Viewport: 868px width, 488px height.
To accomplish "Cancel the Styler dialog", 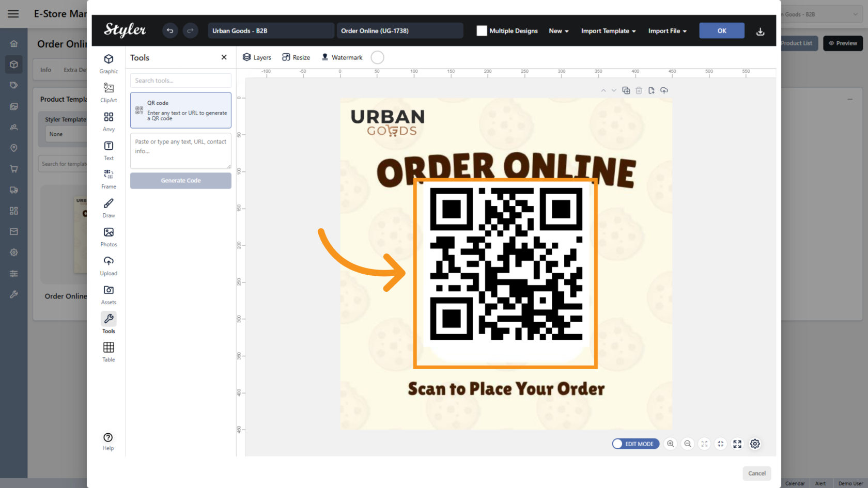I will pyautogui.click(x=757, y=474).
